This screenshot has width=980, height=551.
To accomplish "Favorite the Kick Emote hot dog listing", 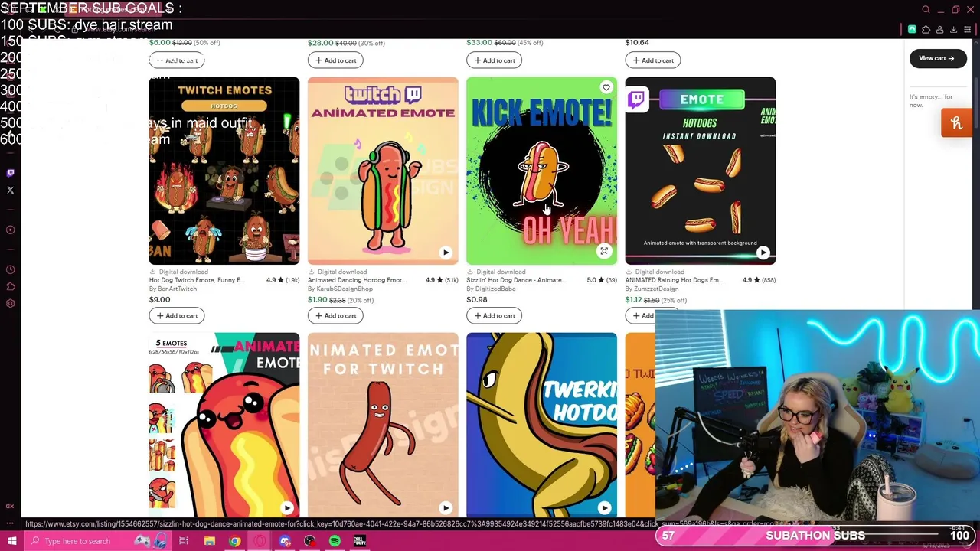I will [606, 88].
